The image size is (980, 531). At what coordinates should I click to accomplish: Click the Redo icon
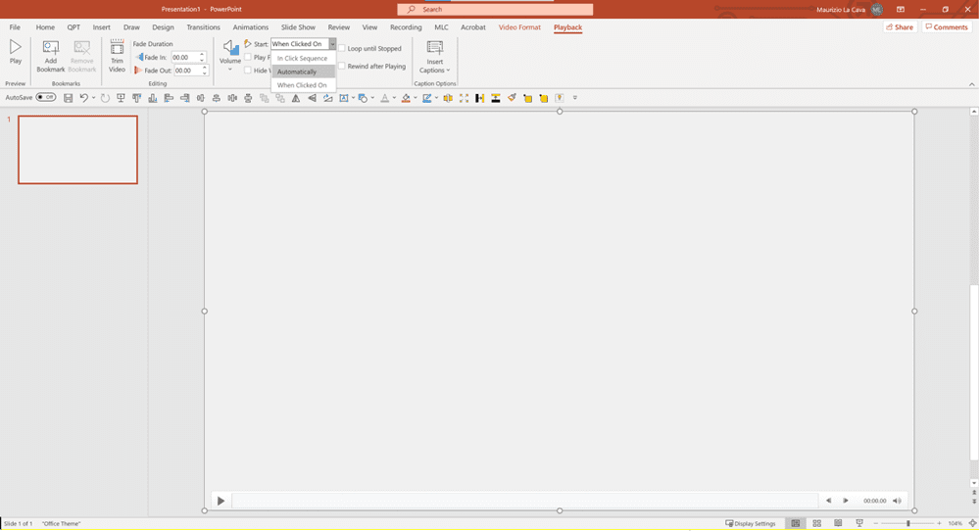[105, 98]
